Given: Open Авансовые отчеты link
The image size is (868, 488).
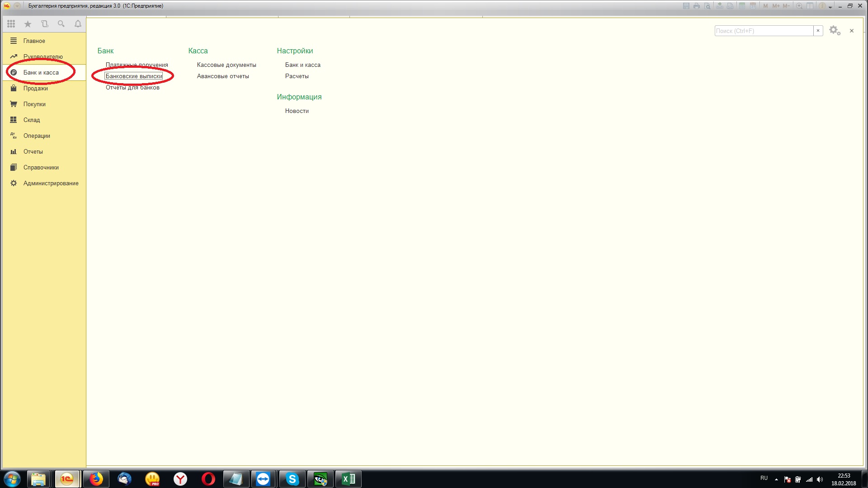Looking at the screenshot, I should tap(222, 76).
